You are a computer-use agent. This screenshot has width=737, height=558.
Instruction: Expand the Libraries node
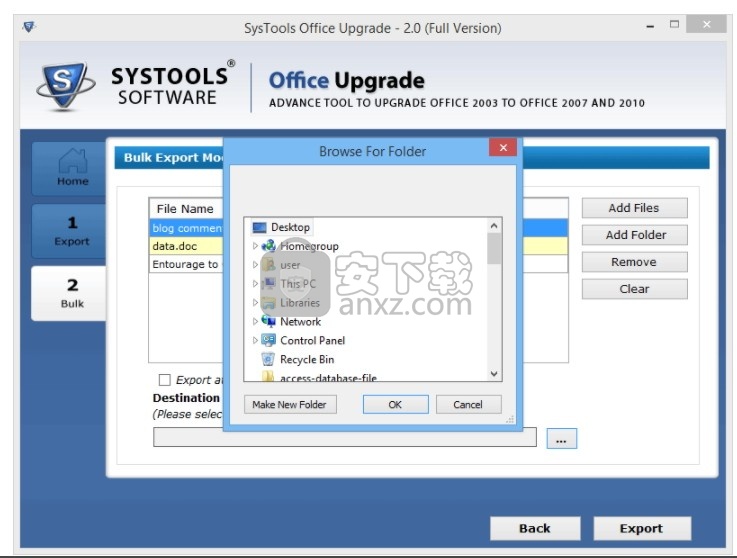tap(255, 303)
